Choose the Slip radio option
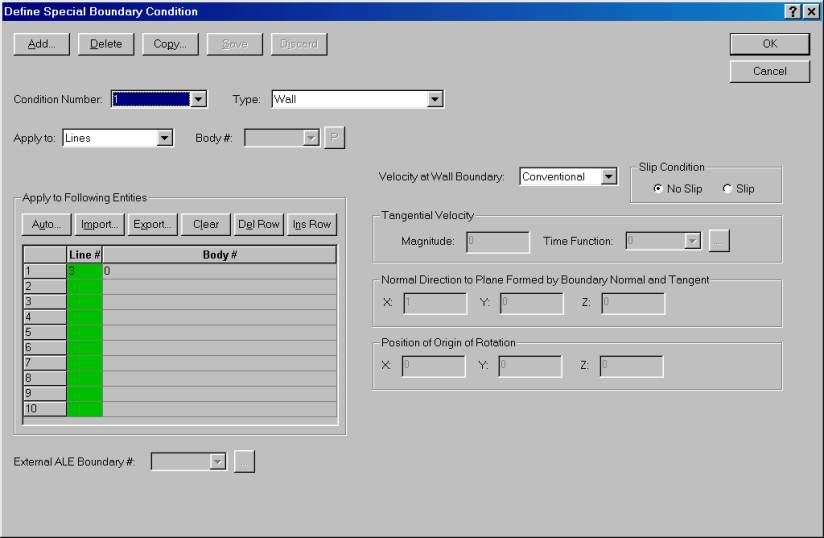Viewport: 824px width, 538px height. [x=726, y=188]
